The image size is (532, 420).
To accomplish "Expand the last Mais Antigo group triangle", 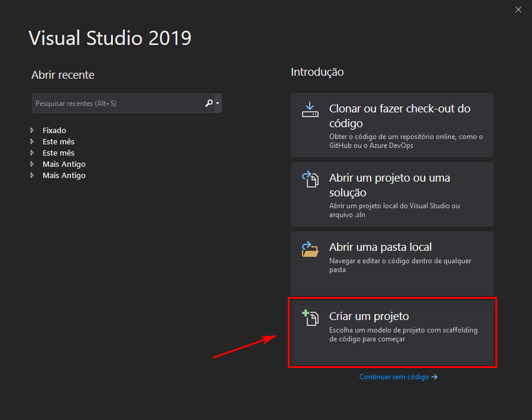I will [x=33, y=176].
